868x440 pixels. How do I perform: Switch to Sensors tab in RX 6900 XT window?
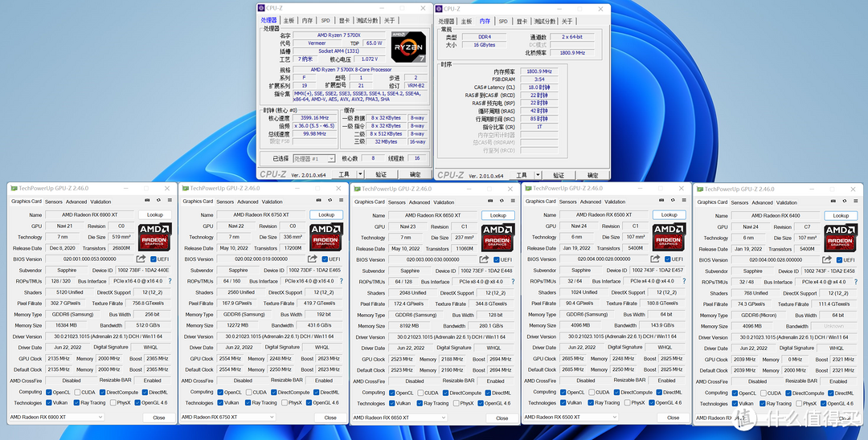pyautogui.click(x=54, y=202)
